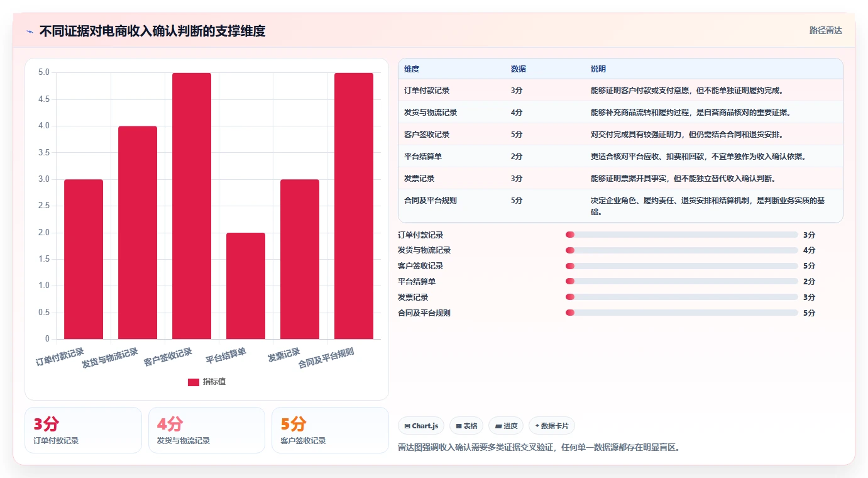This screenshot has height=478, width=868.
Task: Click the 4分 score in the 发货与物流记录 table row
Action: [517, 112]
